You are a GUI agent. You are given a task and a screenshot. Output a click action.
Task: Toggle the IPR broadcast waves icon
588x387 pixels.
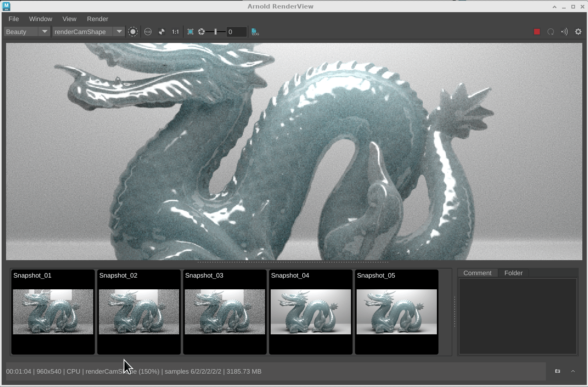click(x=564, y=32)
